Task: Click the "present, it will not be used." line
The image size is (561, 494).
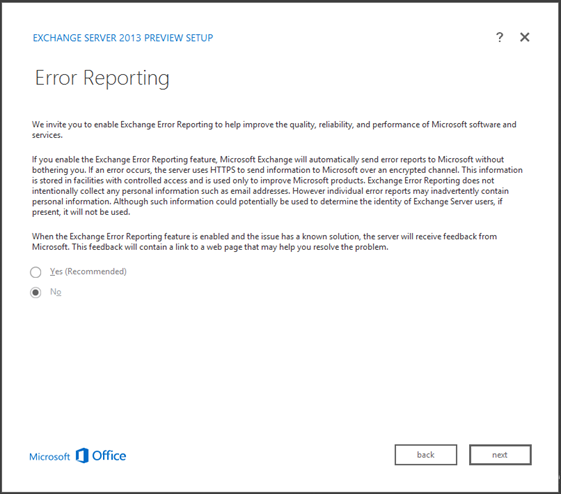Action: [81, 212]
